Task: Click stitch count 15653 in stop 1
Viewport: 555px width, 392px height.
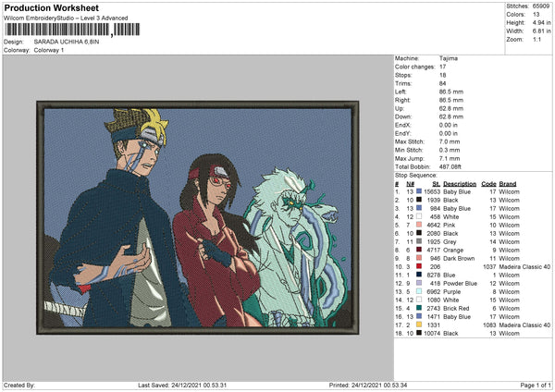Action: (x=432, y=191)
